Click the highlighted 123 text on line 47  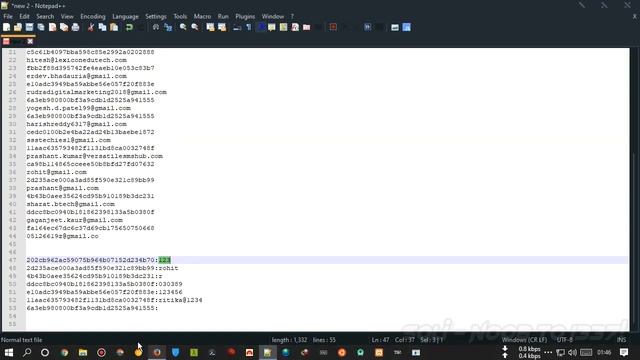[x=164, y=260]
